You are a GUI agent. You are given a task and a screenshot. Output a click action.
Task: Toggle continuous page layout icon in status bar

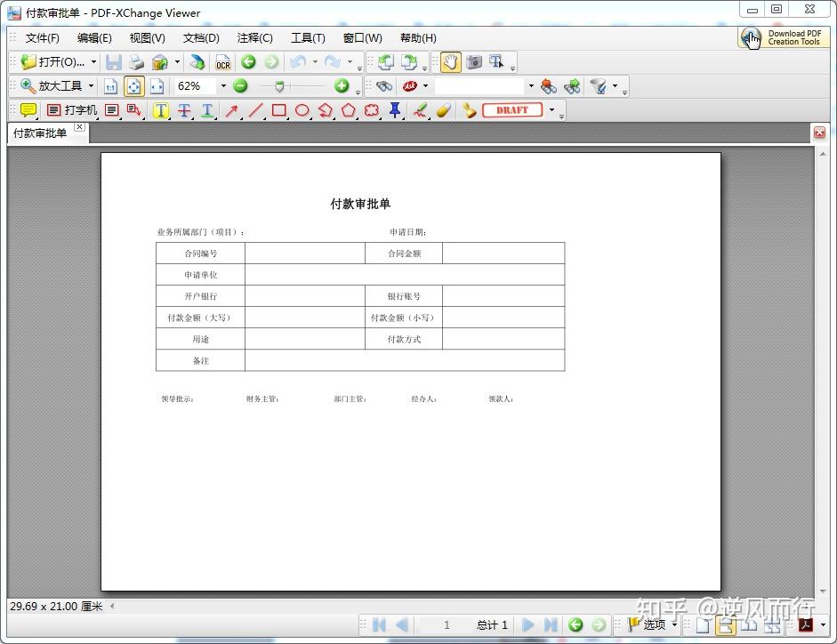click(x=726, y=624)
